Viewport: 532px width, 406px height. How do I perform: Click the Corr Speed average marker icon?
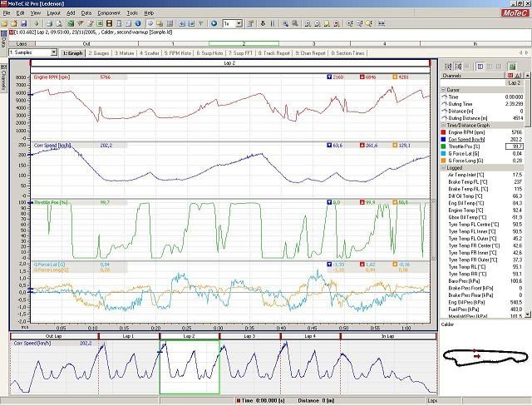(x=395, y=146)
